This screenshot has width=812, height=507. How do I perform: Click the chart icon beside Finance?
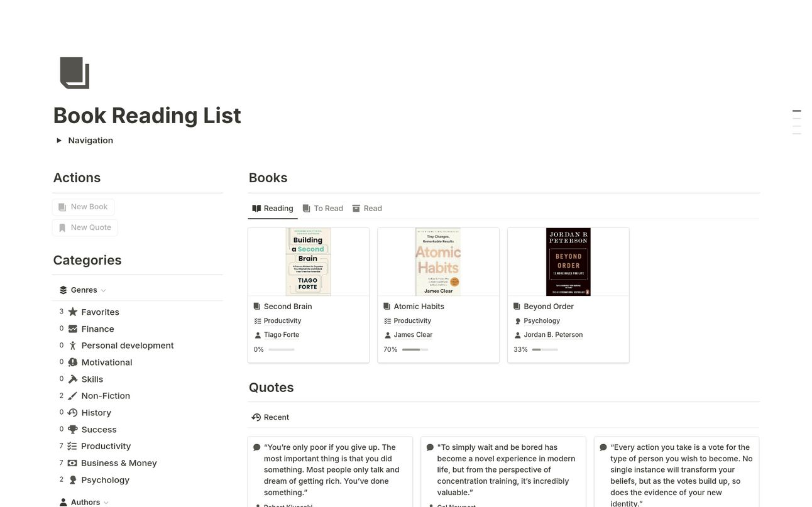(x=73, y=329)
